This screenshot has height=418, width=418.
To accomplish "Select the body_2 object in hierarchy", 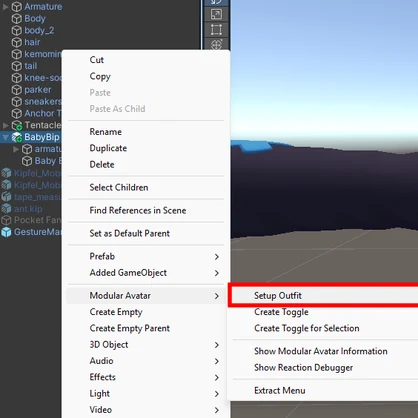I will (x=39, y=30).
